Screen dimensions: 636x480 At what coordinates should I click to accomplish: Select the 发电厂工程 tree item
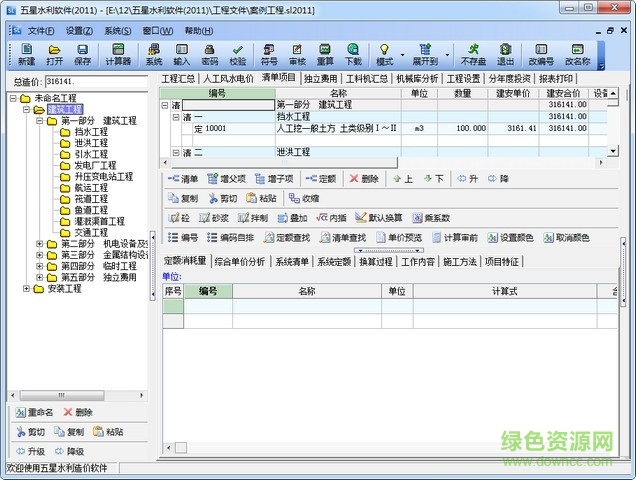tap(95, 166)
